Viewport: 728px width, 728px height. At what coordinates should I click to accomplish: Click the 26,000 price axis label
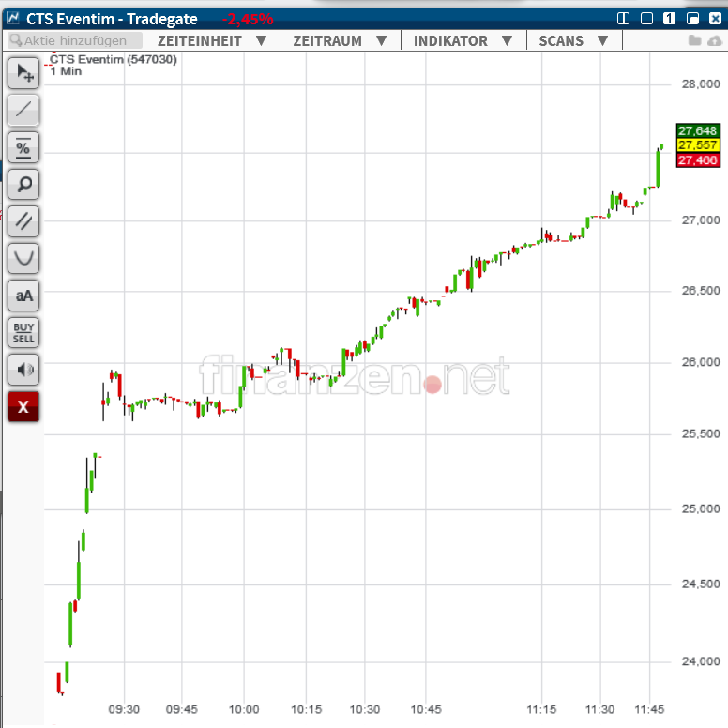coord(701,362)
